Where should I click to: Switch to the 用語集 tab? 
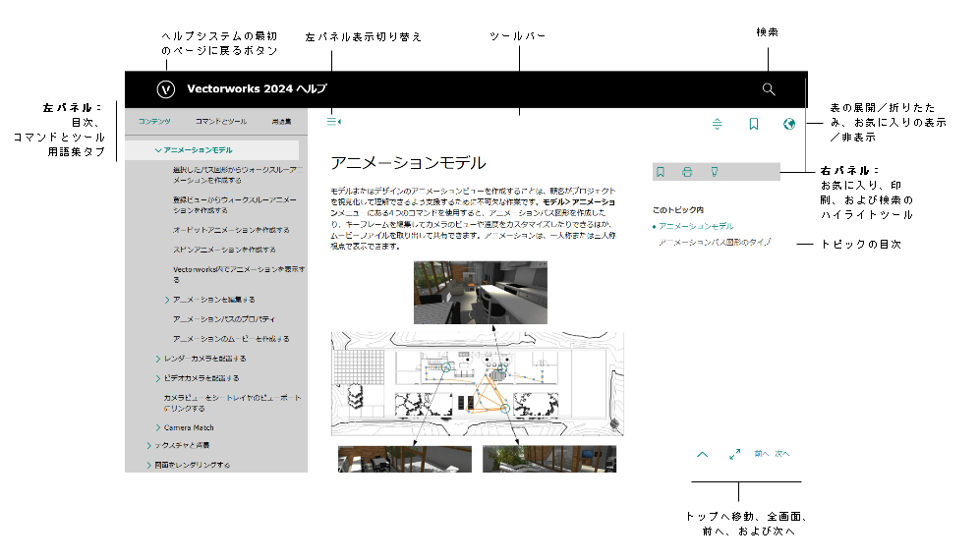coord(281,121)
